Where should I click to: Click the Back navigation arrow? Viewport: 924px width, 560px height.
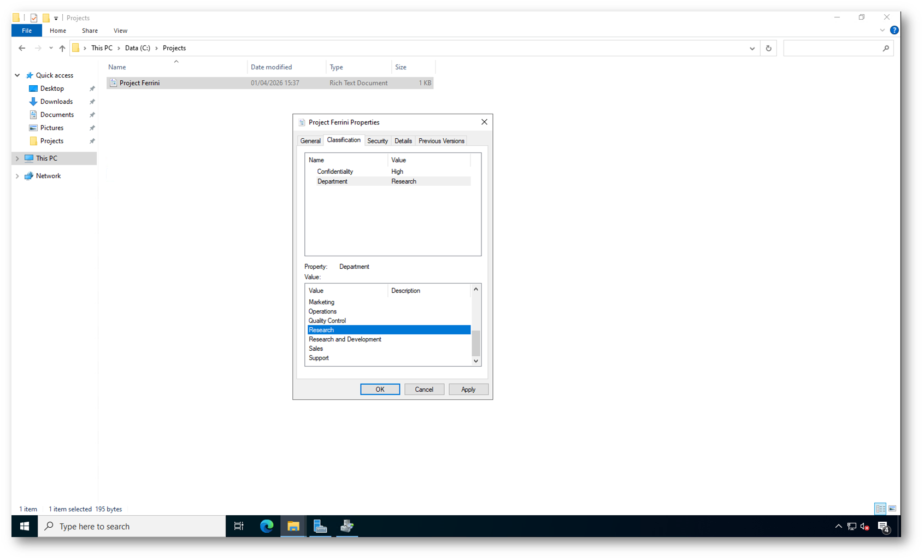[22, 48]
